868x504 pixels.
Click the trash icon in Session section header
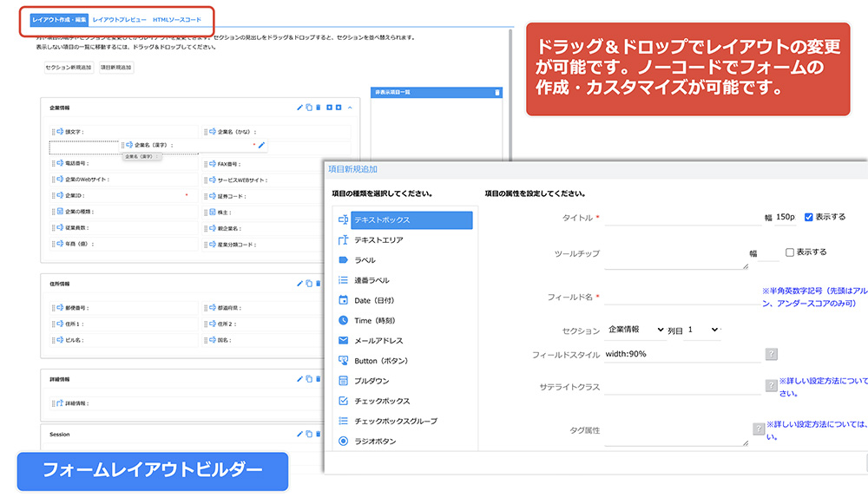coord(318,434)
